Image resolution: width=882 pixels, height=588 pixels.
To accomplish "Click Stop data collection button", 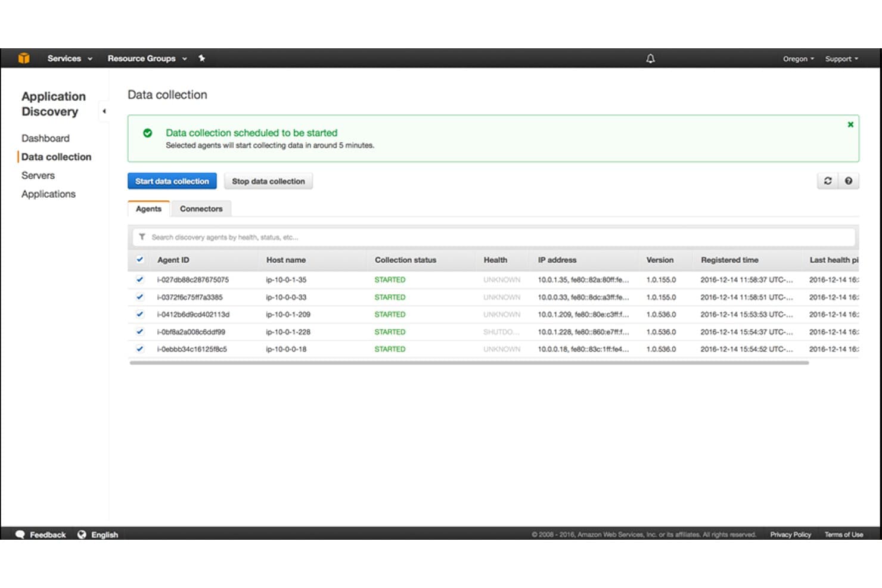I will pyautogui.click(x=268, y=181).
